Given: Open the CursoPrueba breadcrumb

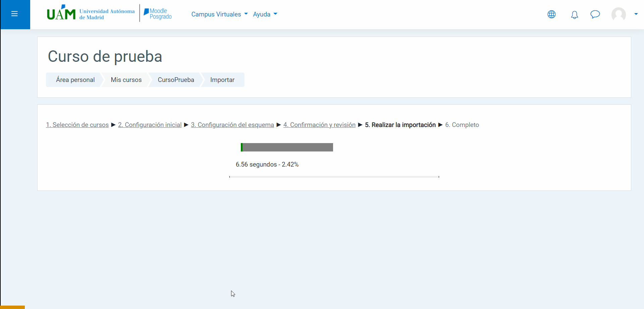Looking at the screenshot, I should (x=176, y=80).
